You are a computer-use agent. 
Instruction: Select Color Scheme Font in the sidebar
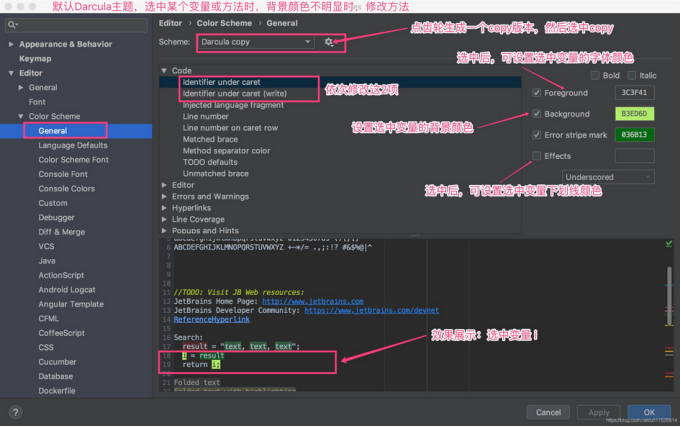pyautogui.click(x=73, y=160)
